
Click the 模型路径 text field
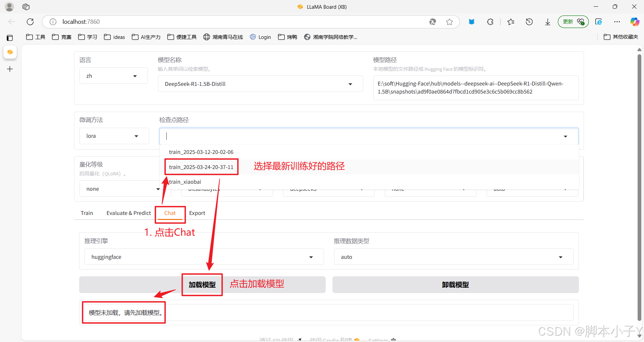pyautogui.click(x=476, y=88)
